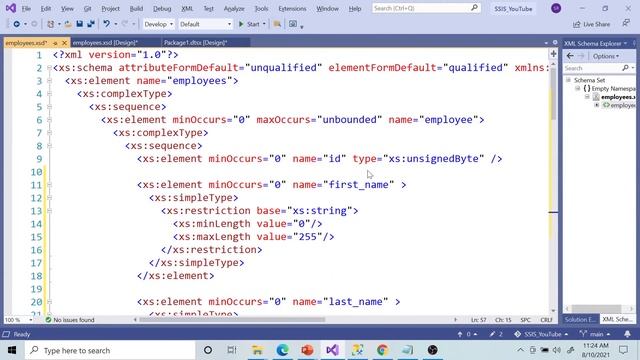Image resolution: width=640 pixels, height=360 pixels.
Task: Click the Windows taskbar search box
Action: click(x=110, y=350)
